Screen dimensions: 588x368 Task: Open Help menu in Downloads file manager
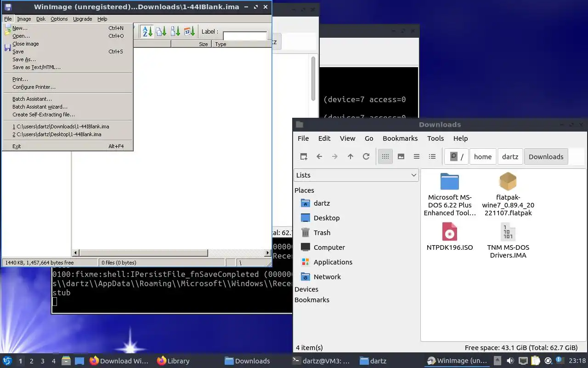coord(460,138)
